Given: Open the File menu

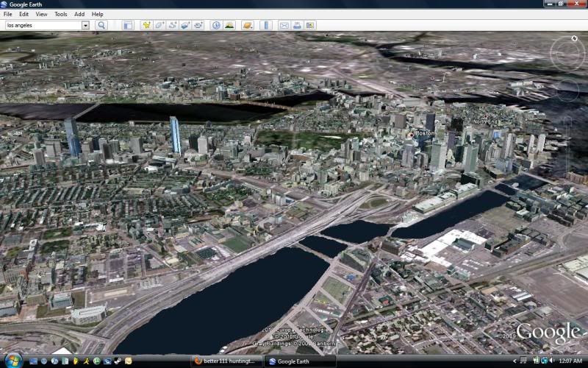Looking at the screenshot, I should coord(7,14).
